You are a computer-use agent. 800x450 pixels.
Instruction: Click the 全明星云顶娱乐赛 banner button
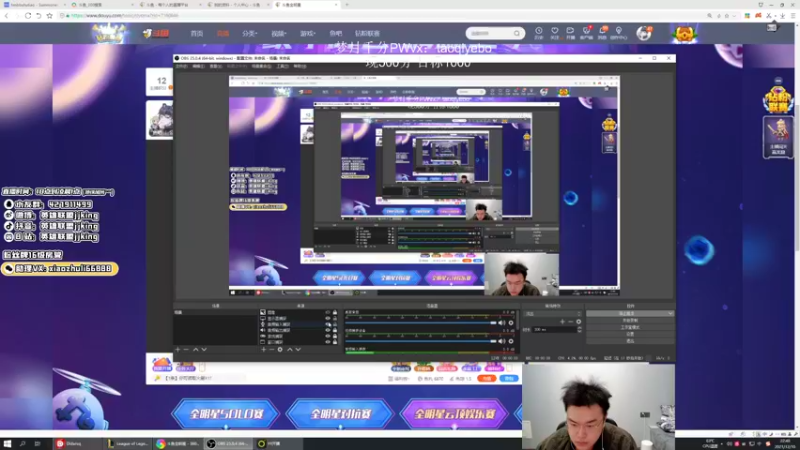coord(455,414)
